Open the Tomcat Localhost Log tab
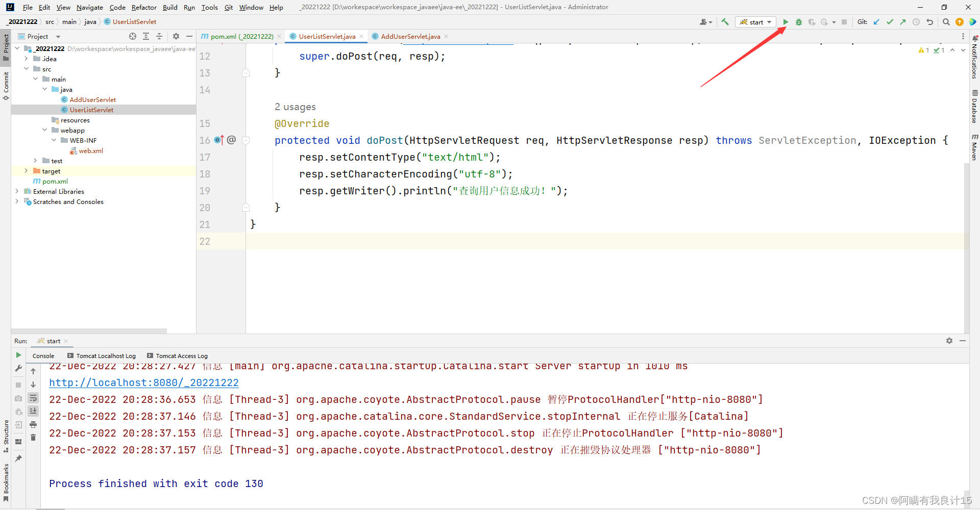Screen dimensions: 980x510 (x=102, y=356)
